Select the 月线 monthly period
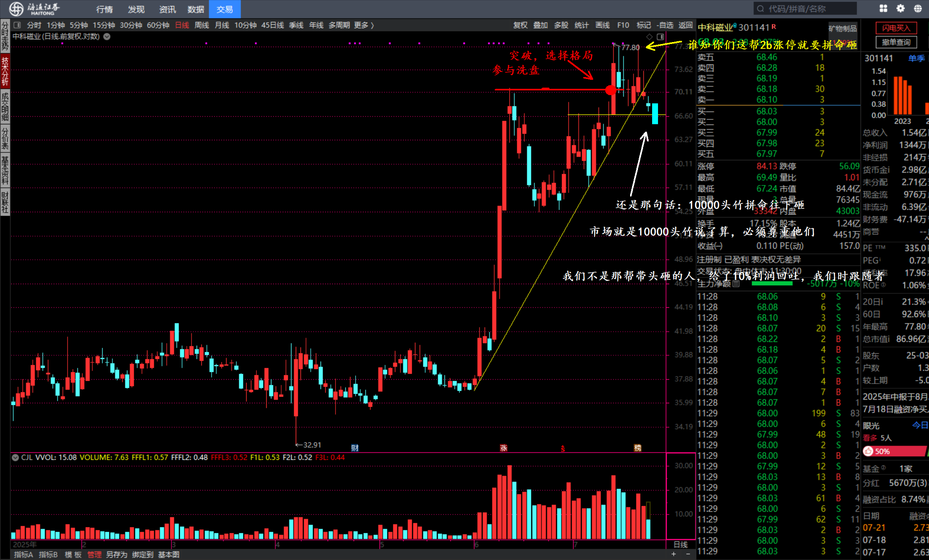Viewport: 929px width, 560px height. (x=222, y=25)
